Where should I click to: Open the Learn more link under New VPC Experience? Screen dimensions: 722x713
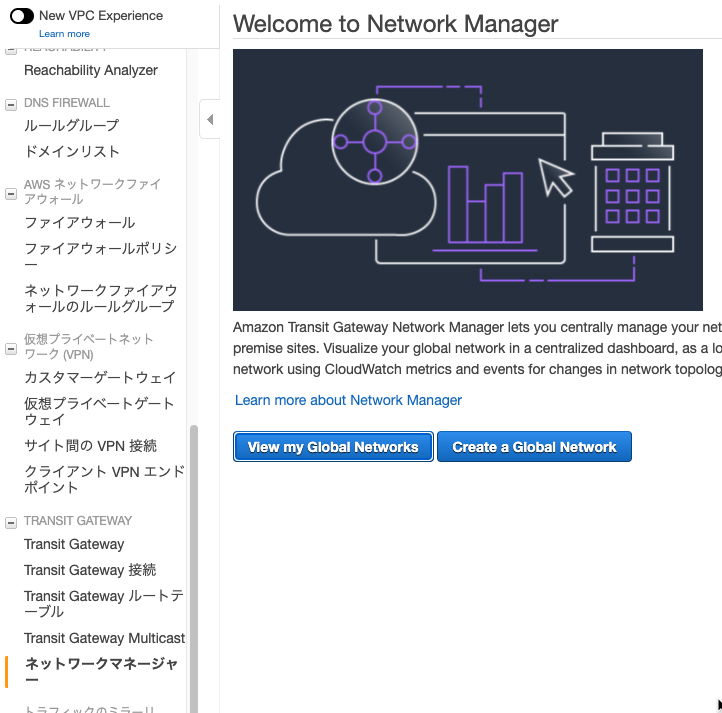point(64,34)
